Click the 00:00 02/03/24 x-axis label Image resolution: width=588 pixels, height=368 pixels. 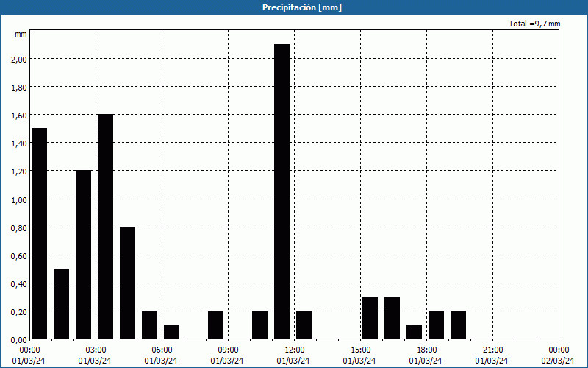(558, 355)
